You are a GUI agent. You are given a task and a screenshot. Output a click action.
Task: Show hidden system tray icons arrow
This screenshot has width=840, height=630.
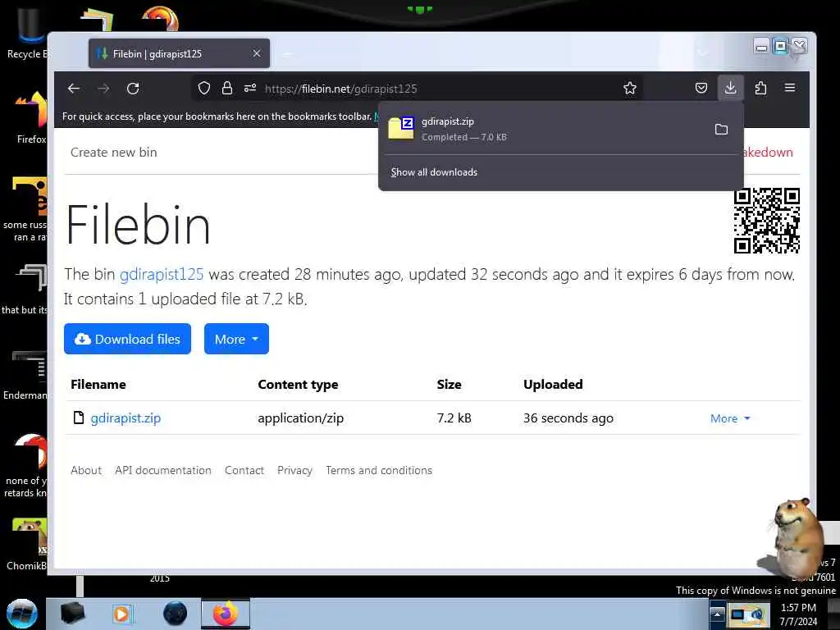(x=717, y=614)
